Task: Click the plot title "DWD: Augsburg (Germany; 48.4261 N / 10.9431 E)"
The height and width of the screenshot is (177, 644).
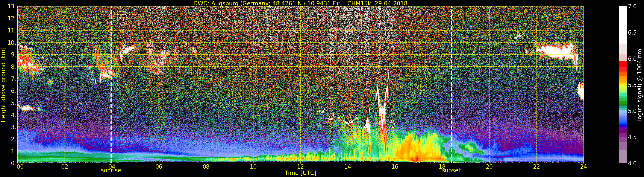Action: 267,3
